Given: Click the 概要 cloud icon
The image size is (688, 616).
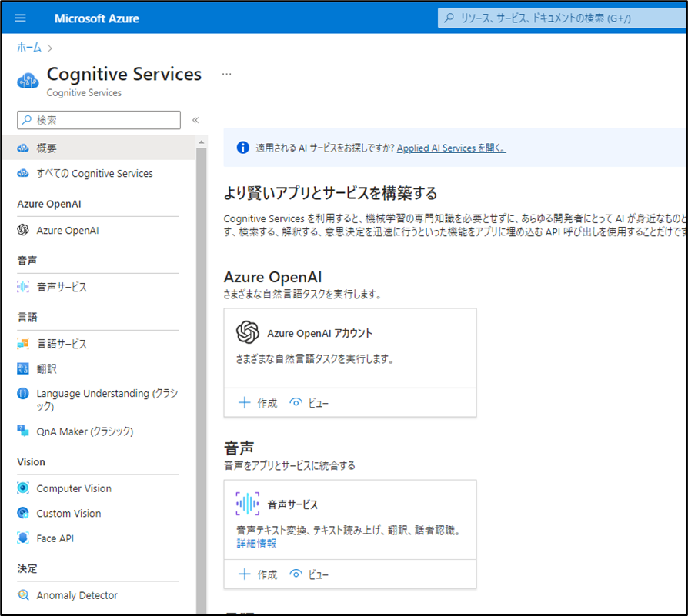Looking at the screenshot, I should tap(23, 148).
